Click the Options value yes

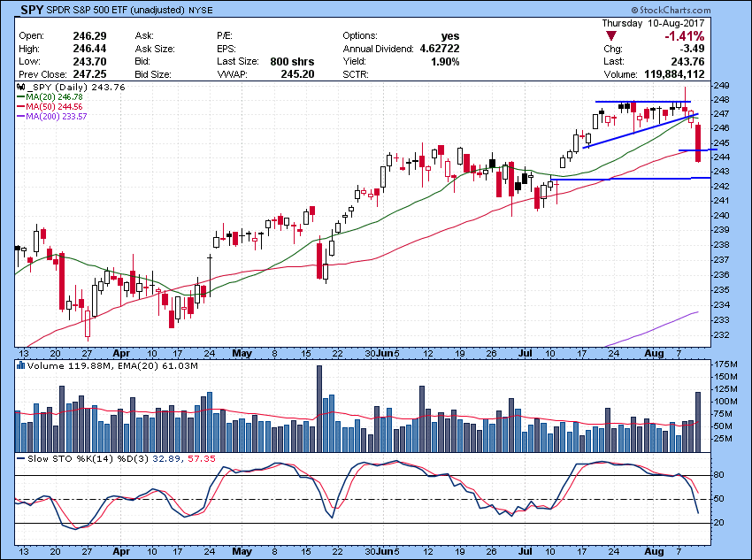click(450, 36)
